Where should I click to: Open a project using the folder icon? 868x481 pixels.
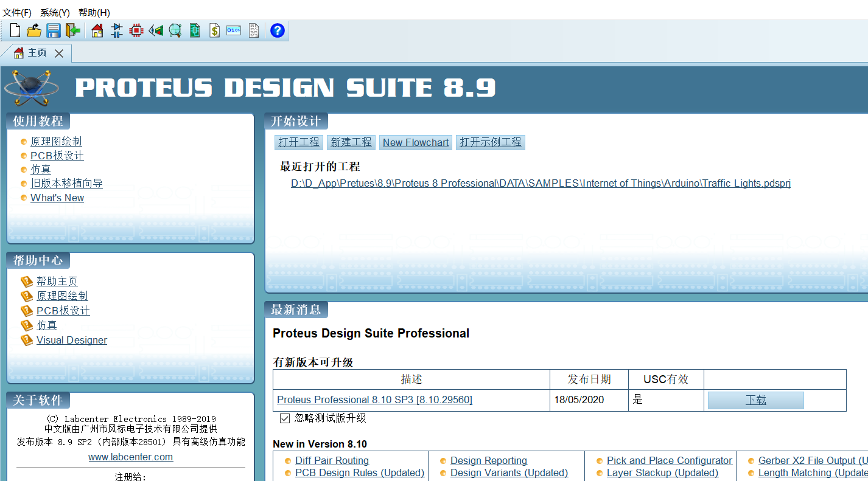tap(34, 30)
